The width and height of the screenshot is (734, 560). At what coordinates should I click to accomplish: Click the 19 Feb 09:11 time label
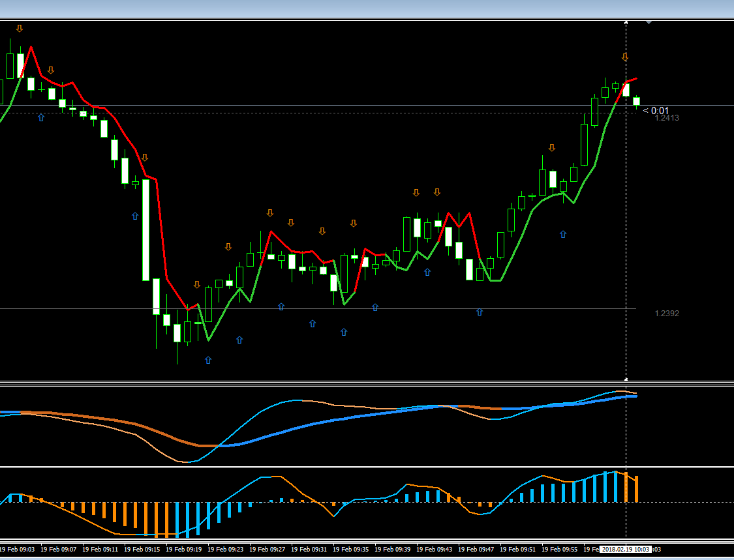(x=100, y=549)
